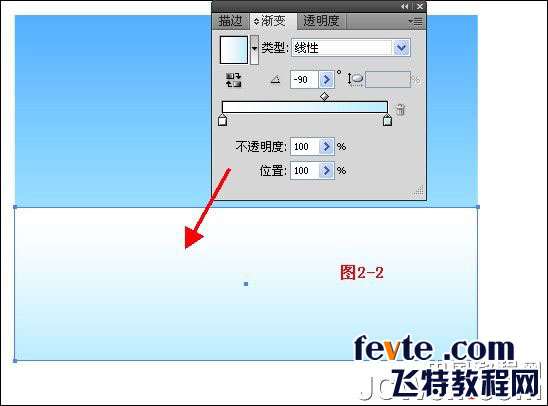
Task: Click the aspect ratio icon
Action: pos(355,79)
